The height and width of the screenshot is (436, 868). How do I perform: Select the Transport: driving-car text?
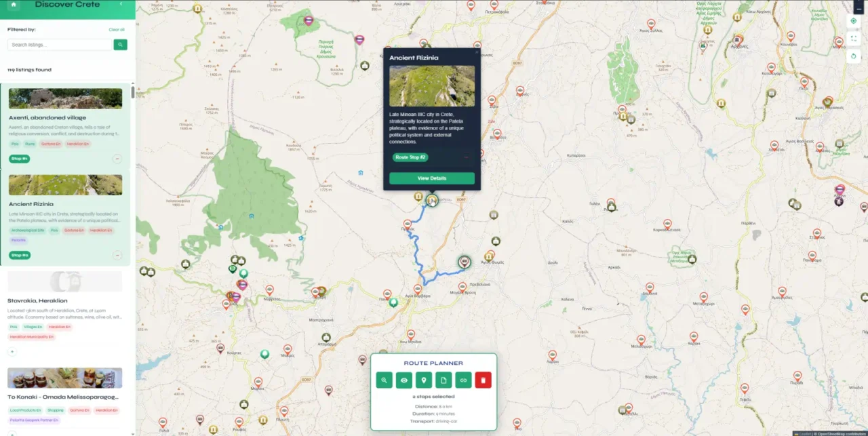point(433,420)
